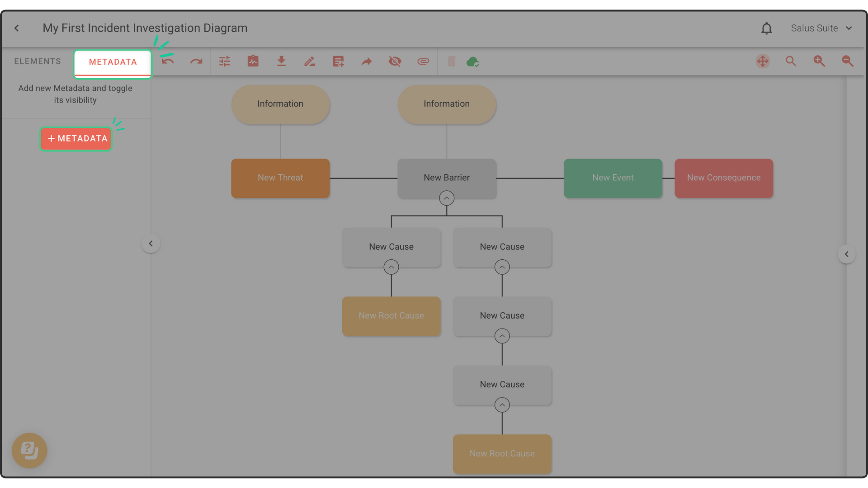Viewport: 868px width, 488px height.
Task: Collapse the left sidebar panel chevron
Action: click(151, 244)
